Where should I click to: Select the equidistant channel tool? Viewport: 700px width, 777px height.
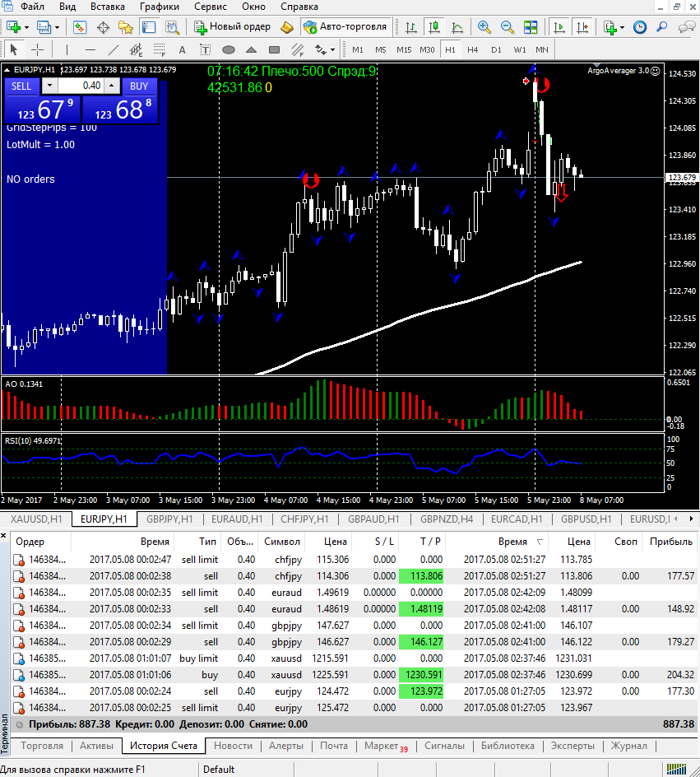coord(137,49)
